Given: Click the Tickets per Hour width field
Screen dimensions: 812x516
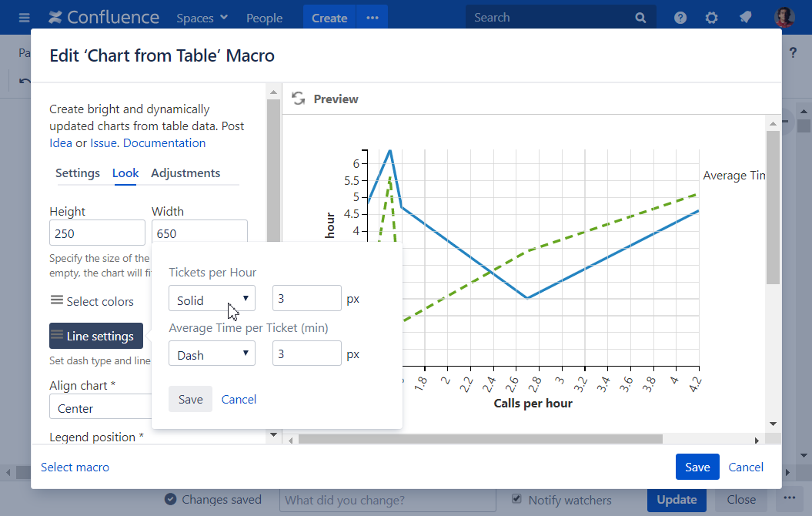Looking at the screenshot, I should pyautogui.click(x=306, y=299).
